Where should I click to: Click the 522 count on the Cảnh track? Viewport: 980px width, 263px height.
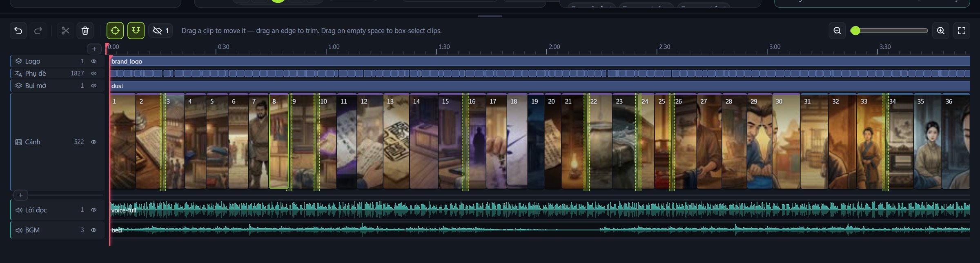tap(79, 142)
